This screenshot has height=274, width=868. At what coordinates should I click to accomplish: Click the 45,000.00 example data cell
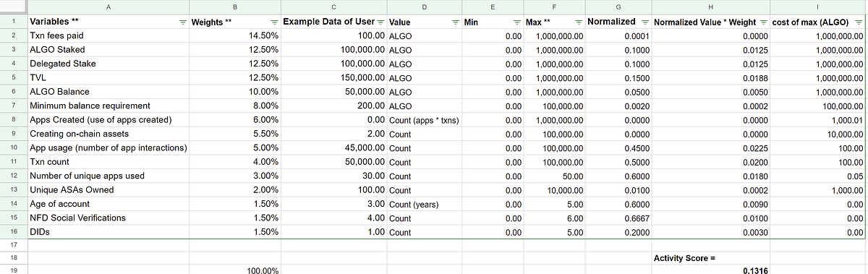[333, 148]
